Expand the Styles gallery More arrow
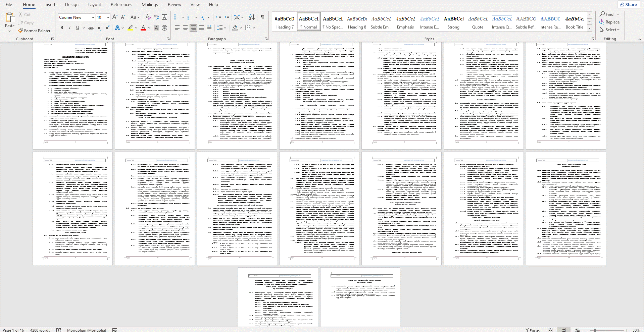 pos(589,28)
